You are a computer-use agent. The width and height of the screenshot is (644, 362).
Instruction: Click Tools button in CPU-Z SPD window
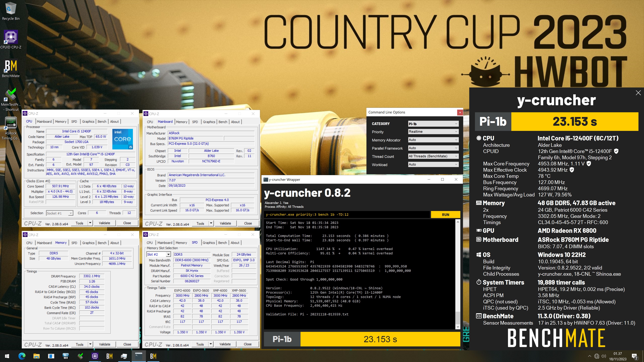pos(200,344)
